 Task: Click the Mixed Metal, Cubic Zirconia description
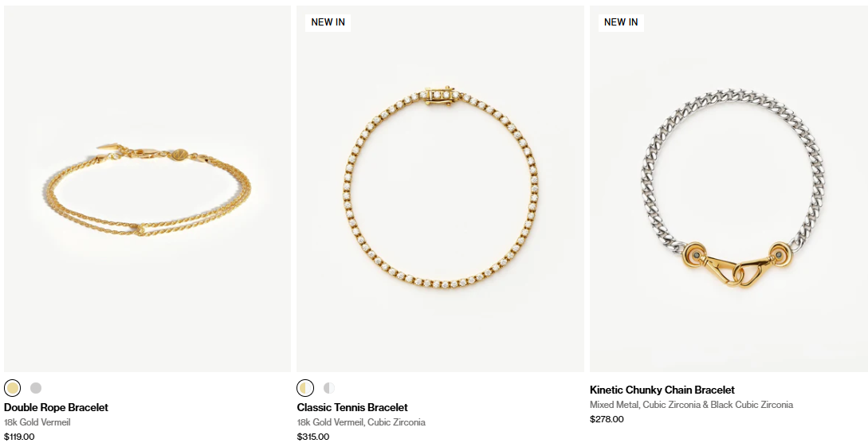691,405
